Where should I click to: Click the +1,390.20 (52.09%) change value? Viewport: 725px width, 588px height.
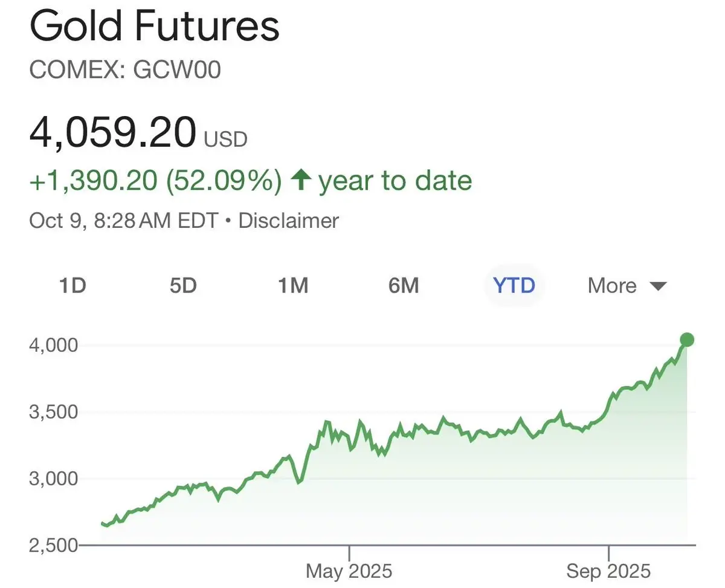[x=155, y=181]
